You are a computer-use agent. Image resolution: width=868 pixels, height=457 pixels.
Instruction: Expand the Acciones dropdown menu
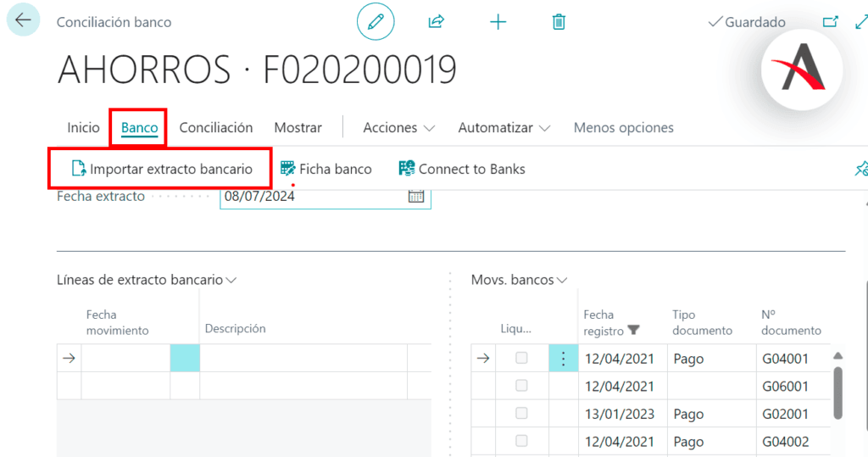(398, 128)
